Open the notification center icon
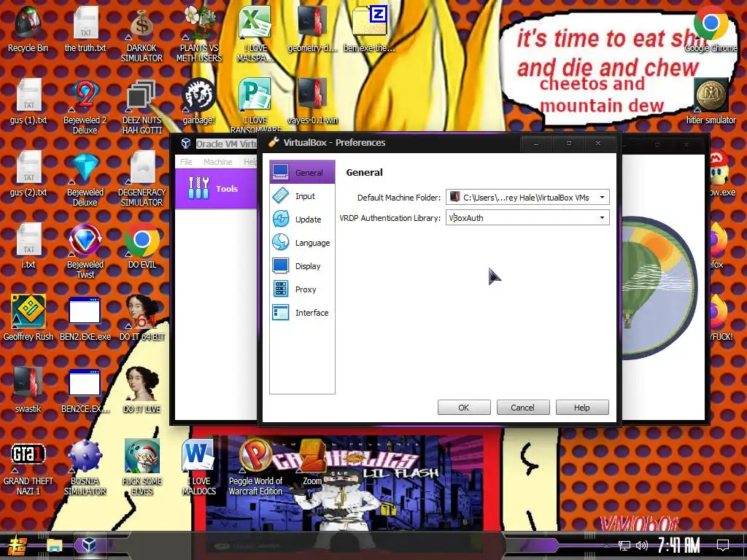Image resolution: width=747 pixels, height=560 pixels. [x=723, y=545]
